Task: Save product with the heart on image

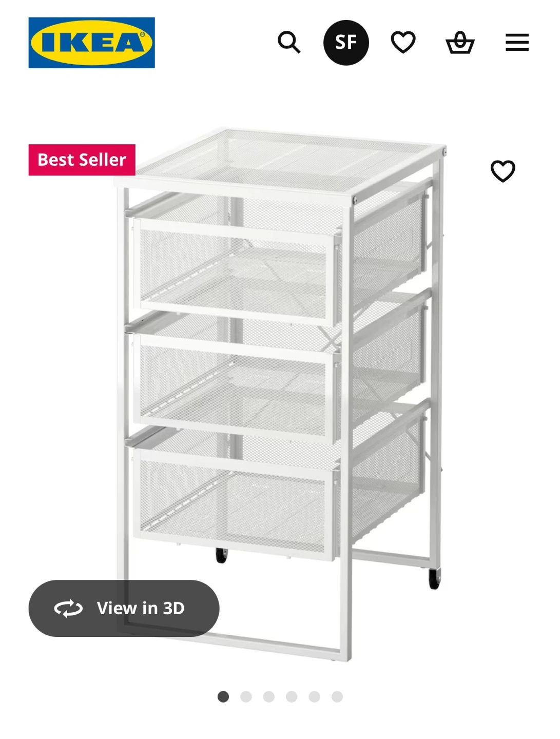Action: click(x=503, y=171)
